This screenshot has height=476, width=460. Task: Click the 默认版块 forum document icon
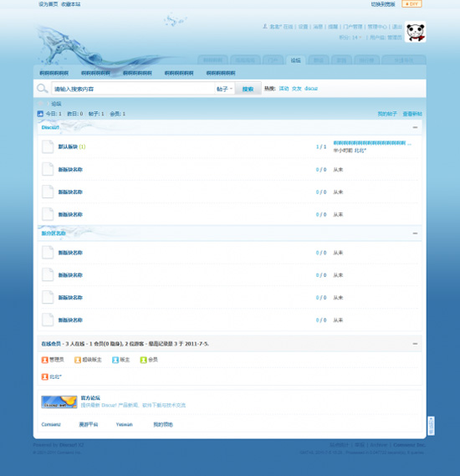(x=48, y=146)
